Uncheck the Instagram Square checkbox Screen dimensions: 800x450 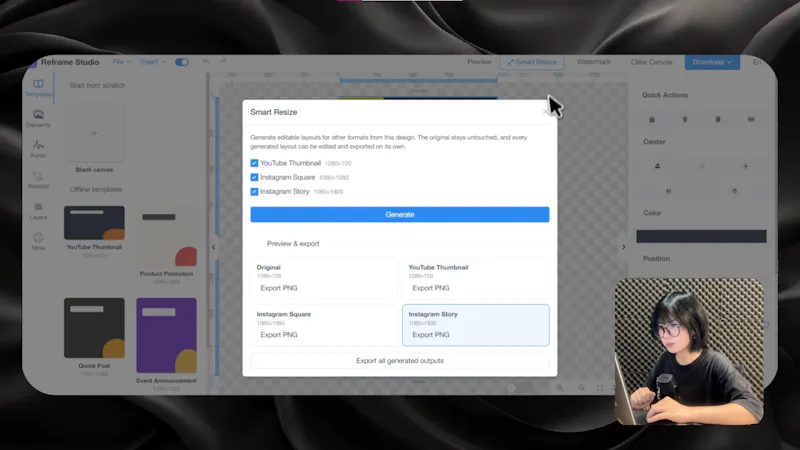click(x=254, y=178)
